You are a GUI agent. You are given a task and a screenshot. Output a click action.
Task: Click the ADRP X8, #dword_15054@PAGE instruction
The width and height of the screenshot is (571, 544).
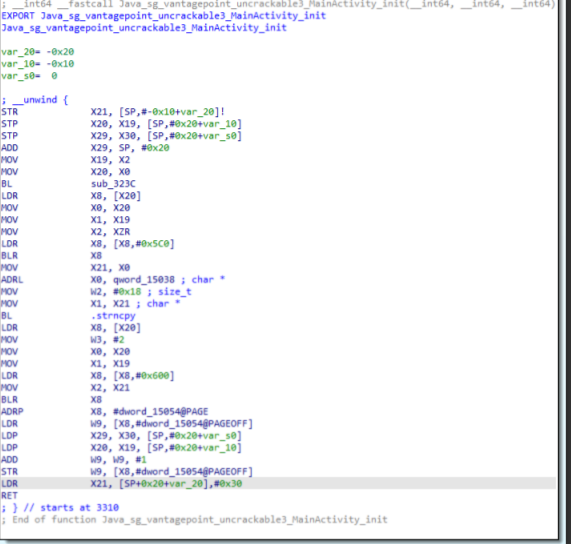point(105,411)
